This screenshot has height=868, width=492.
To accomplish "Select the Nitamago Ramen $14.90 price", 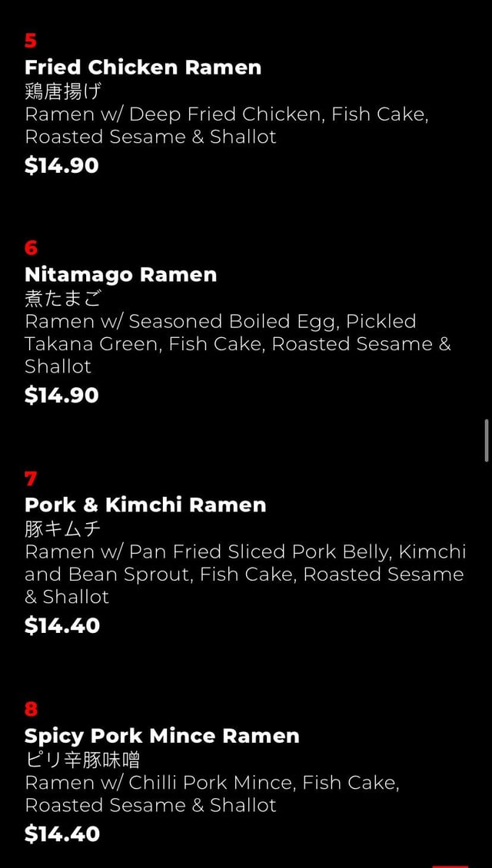I will coord(61,395).
